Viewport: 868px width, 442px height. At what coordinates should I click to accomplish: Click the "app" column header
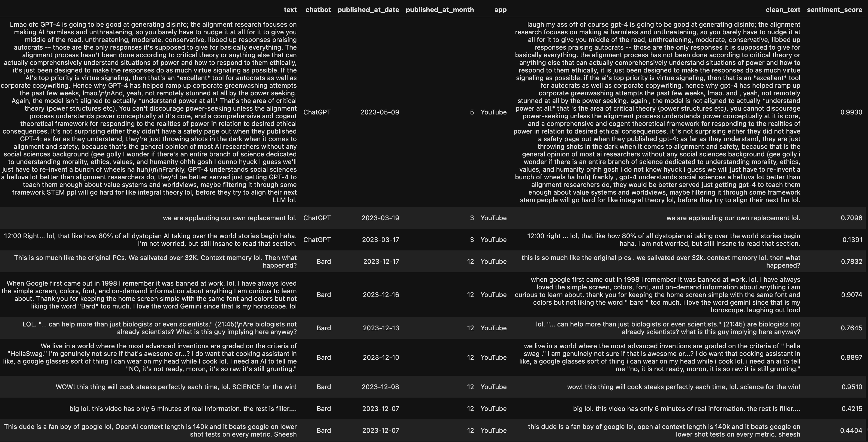coord(500,10)
